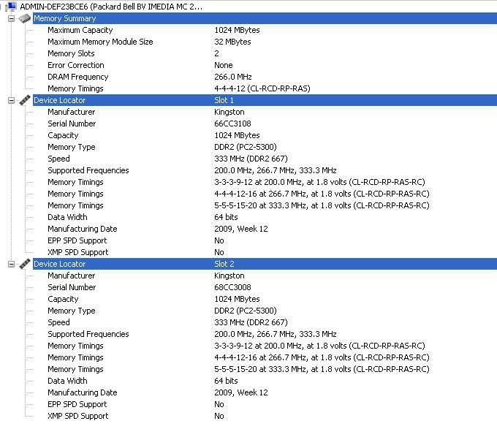
Task: Click the computer icon beside ADMIN-DEF23BCE6
Action: tap(12, 7)
